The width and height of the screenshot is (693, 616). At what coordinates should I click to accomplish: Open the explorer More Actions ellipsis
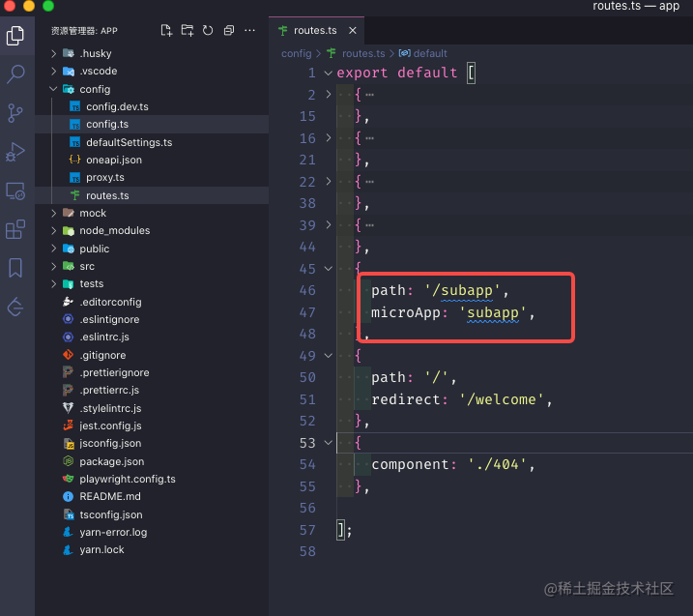(249, 30)
